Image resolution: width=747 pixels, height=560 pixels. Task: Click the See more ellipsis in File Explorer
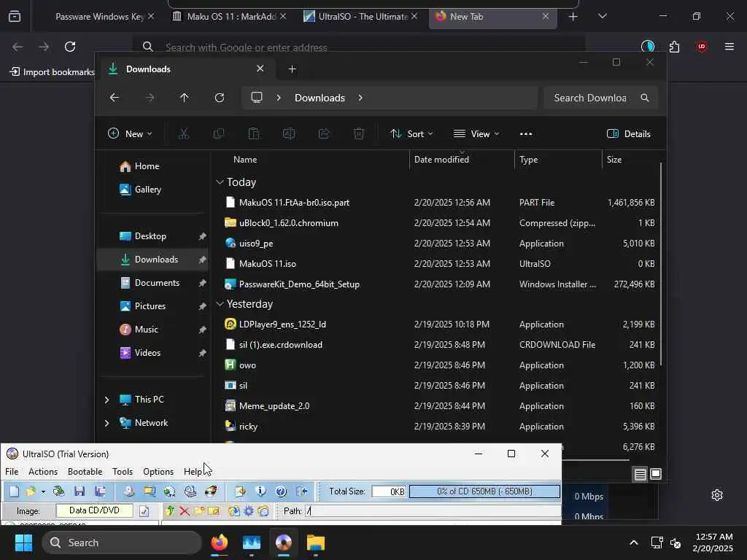pyautogui.click(x=526, y=134)
